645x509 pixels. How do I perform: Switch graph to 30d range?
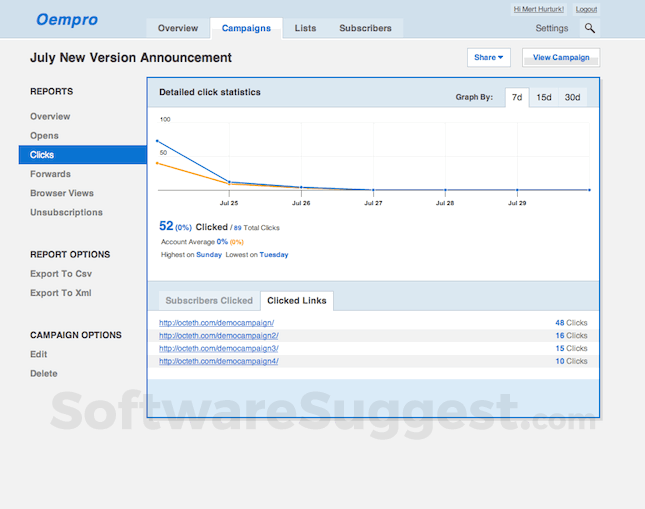click(572, 97)
